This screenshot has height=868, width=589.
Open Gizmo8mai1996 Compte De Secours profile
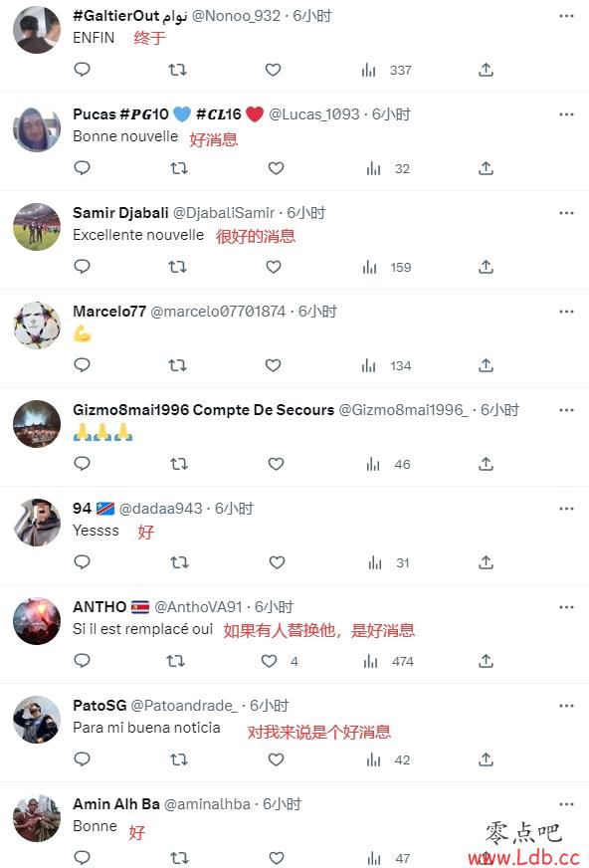tap(204, 410)
